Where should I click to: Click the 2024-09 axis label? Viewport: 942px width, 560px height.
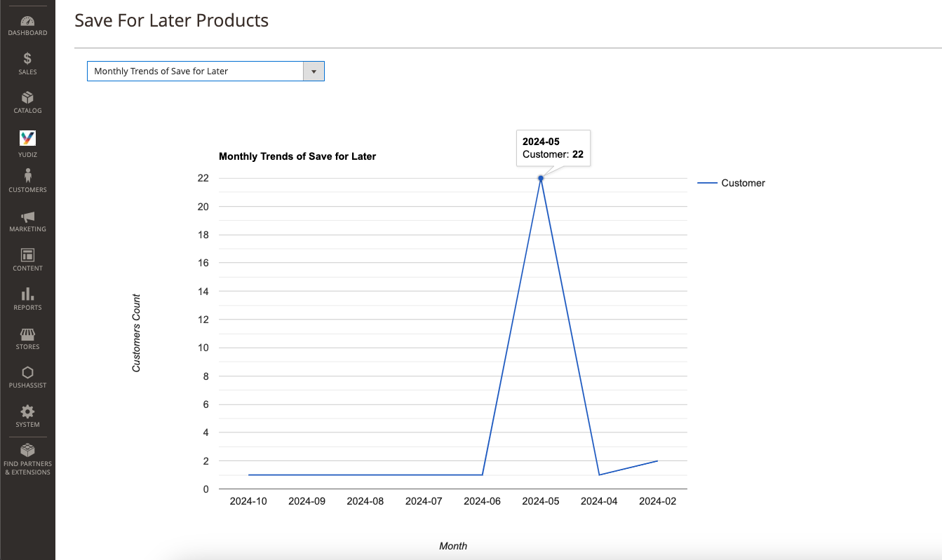(x=307, y=501)
